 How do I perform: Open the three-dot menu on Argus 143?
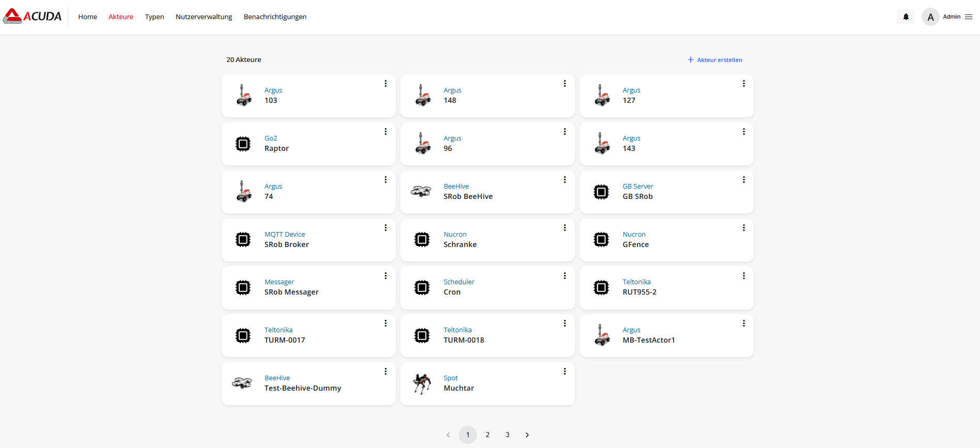coord(744,132)
